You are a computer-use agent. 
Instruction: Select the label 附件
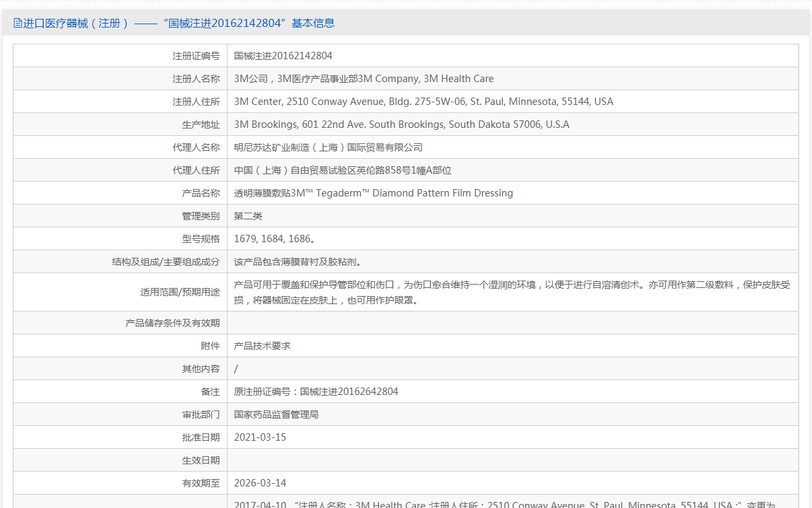pyautogui.click(x=210, y=346)
